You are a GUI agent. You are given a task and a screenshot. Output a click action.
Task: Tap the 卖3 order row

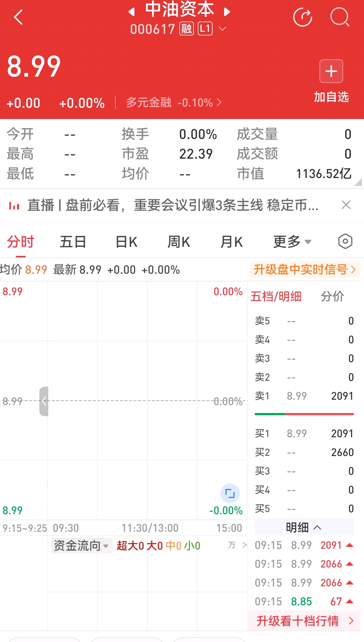coord(304,358)
